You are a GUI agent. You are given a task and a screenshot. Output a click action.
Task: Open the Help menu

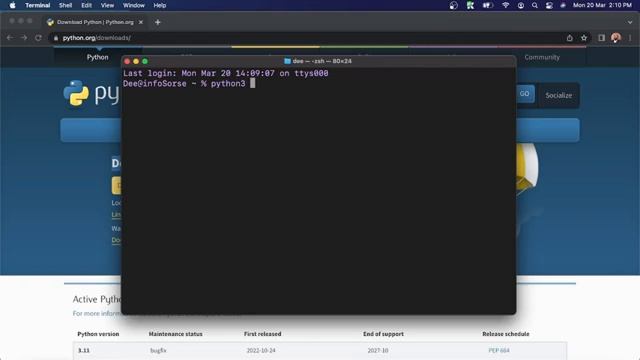[160, 5]
